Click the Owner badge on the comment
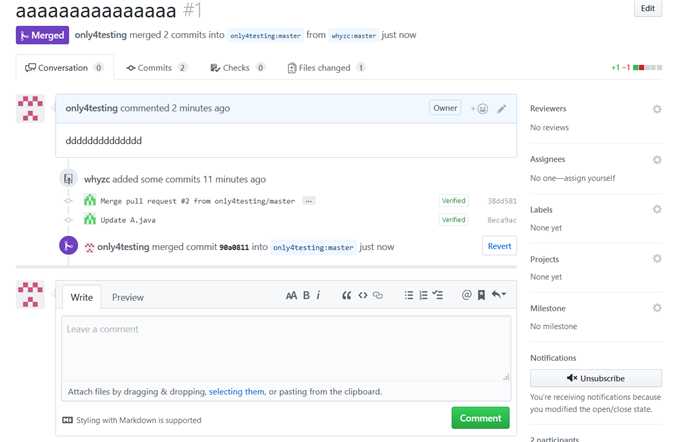This screenshot has height=442, width=698. [x=445, y=108]
